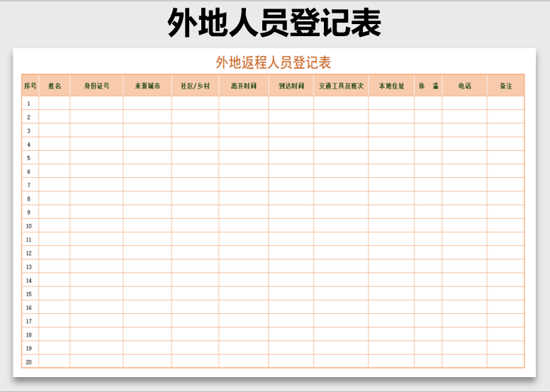Select the 体温 column header
This screenshot has width=550, height=392.
tap(428, 86)
